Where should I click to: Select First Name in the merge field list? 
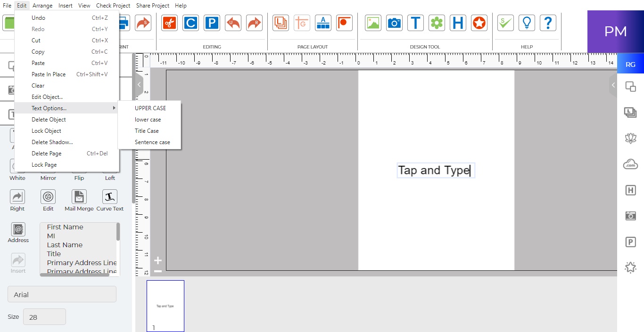(x=65, y=227)
